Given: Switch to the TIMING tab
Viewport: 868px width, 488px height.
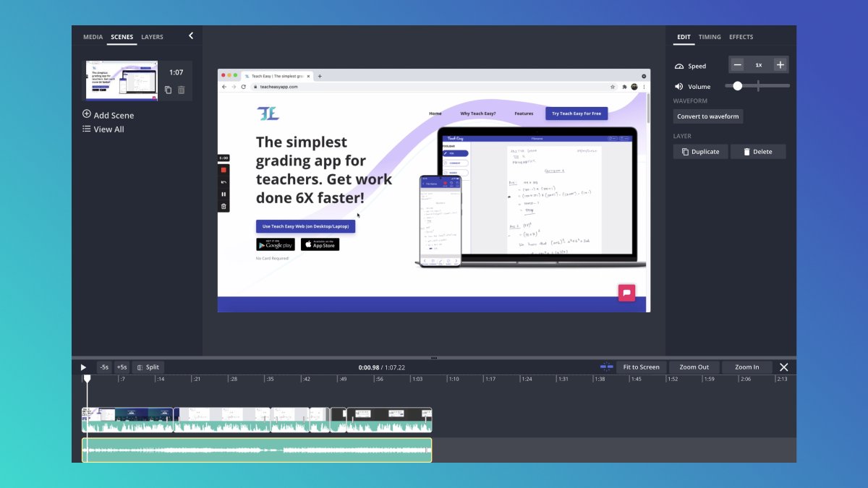Looking at the screenshot, I should 709,37.
